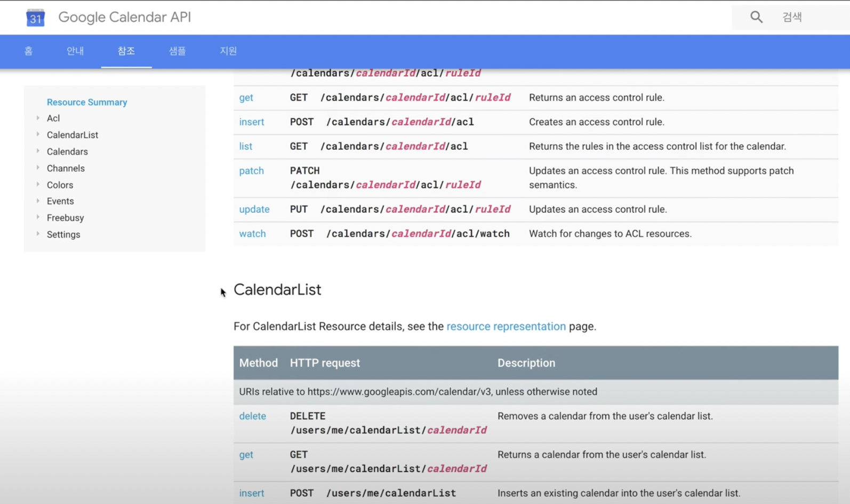Select Colors in the sidebar
850x504 pixels.
(x=60, y=185)
